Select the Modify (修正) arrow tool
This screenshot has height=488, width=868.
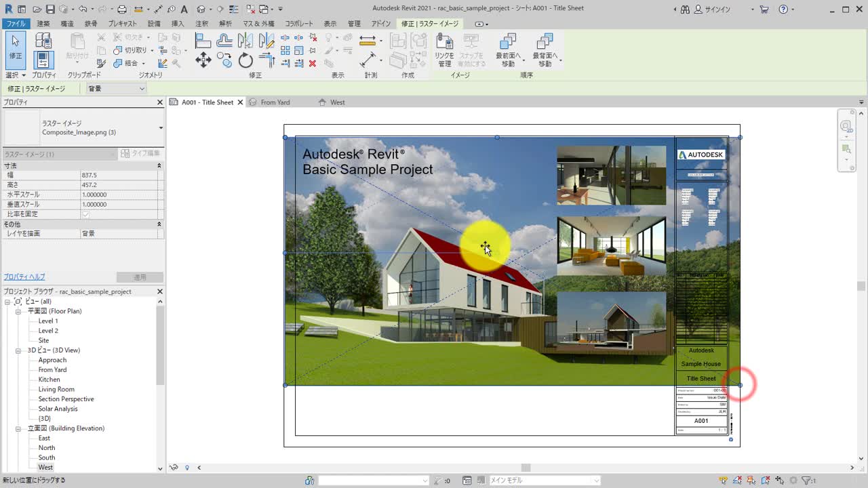click(x=15, y=49)
